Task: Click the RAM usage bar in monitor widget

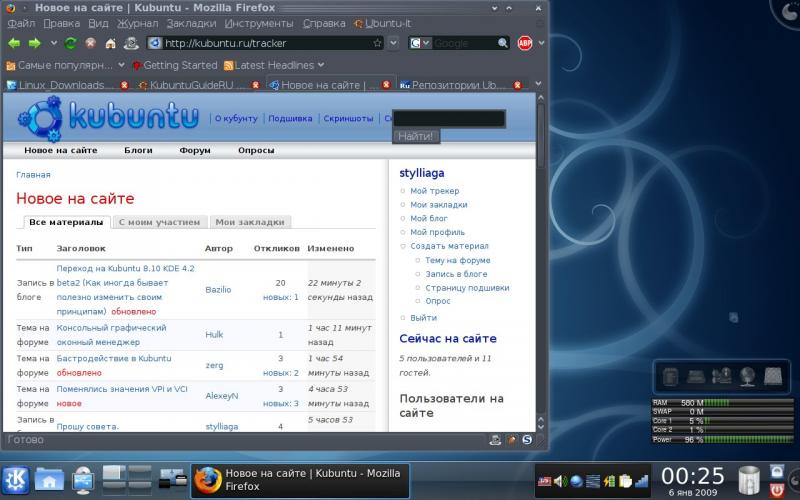Action: 748,403
